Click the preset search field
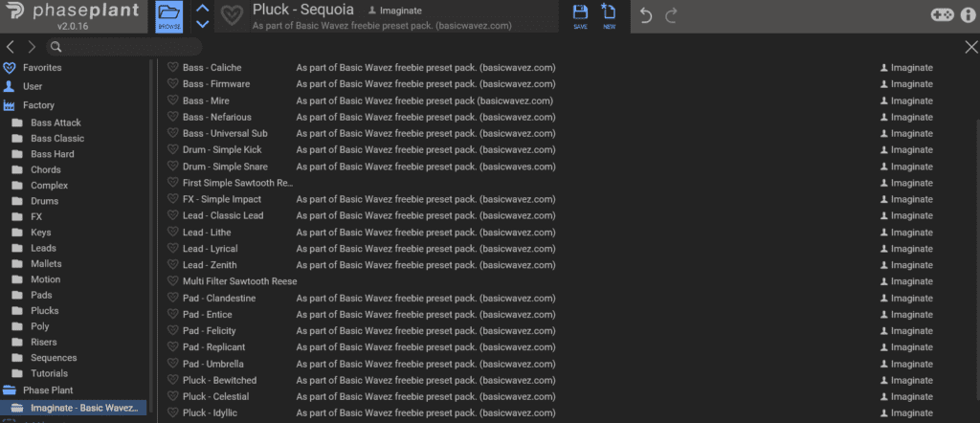This screenshot has width=980, height=423. coord(123,47)
